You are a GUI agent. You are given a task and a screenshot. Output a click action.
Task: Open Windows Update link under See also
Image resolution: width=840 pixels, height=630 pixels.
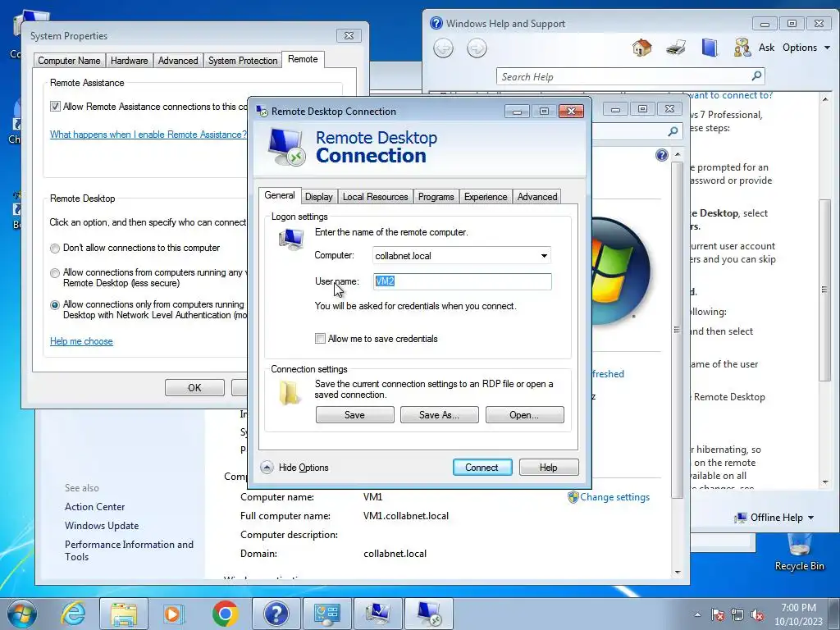click(x=102, y=526)
